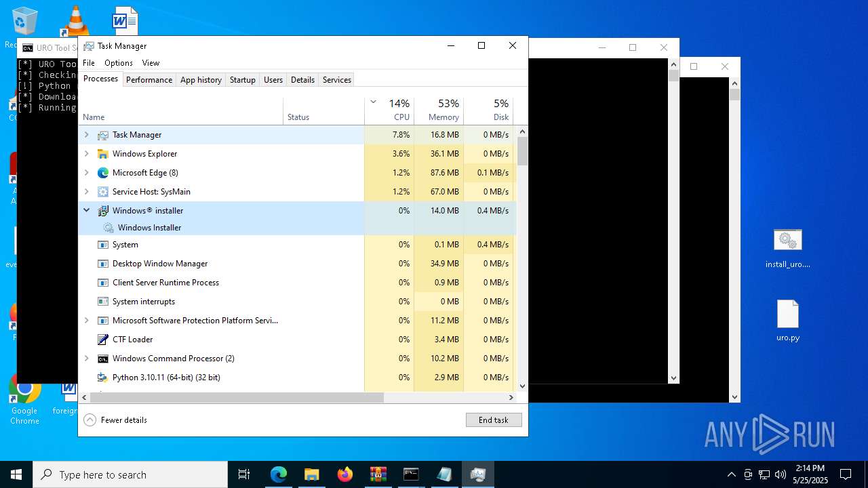Click the volume icon in system tray
Viewport: 868px width, 488px height.
(781, 474)
